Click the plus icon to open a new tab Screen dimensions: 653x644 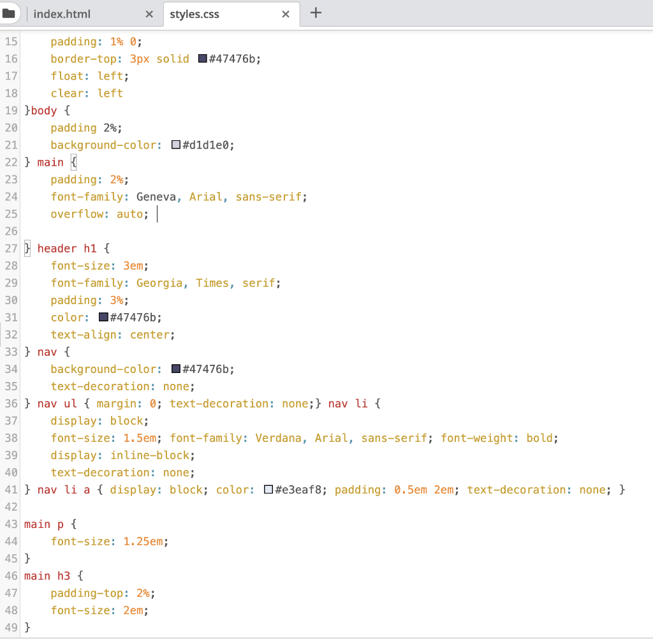[x=316, y=13]
